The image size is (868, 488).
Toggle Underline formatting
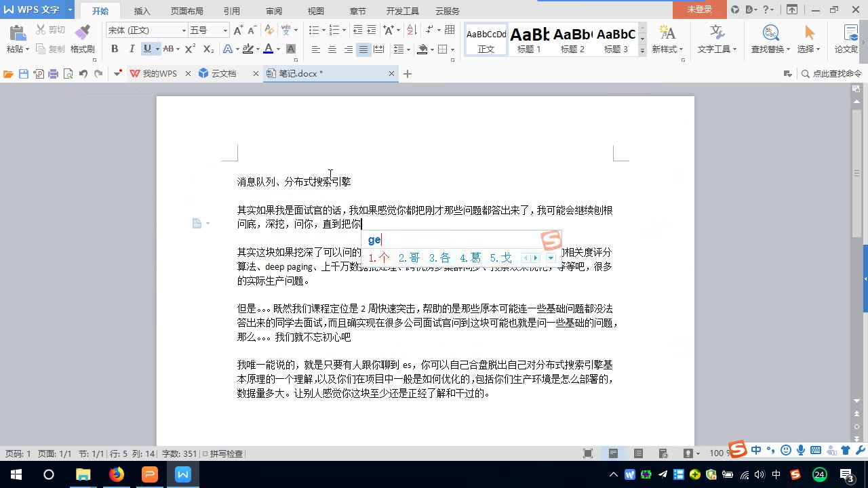147,49
